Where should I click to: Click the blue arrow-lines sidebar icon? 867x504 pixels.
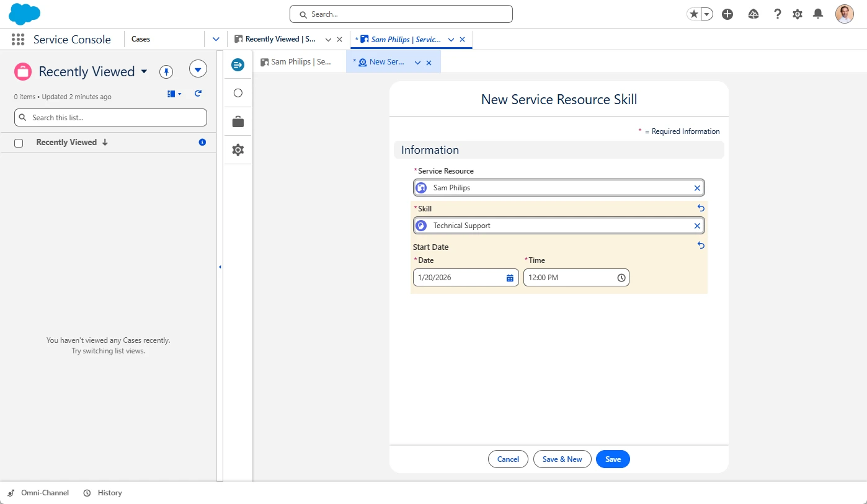click(238, 64)
